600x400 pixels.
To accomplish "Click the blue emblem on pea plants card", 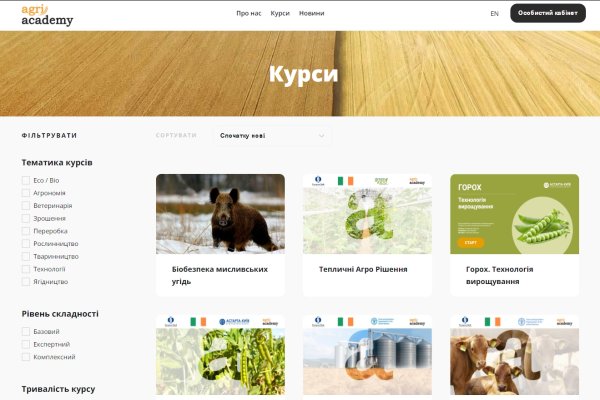I will click(x=171, y=322).
